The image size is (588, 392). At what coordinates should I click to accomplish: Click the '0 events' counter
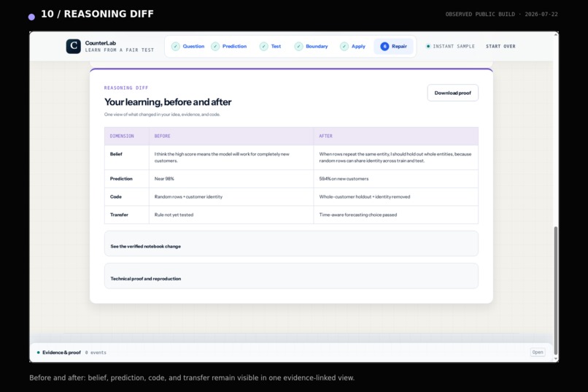point(96,353)
